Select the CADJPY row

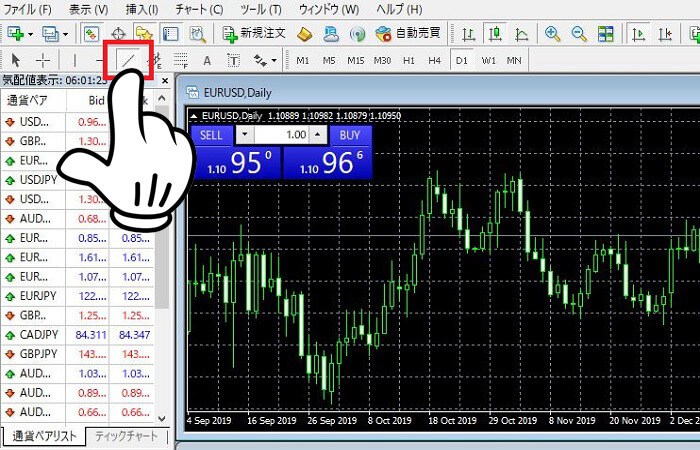[x=78, y=335]
